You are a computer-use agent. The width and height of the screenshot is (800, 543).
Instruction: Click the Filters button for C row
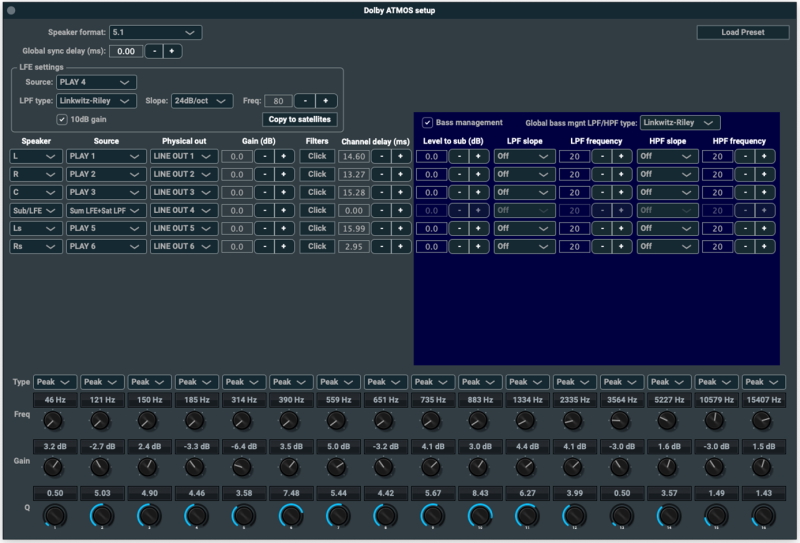tap(317, 192)
